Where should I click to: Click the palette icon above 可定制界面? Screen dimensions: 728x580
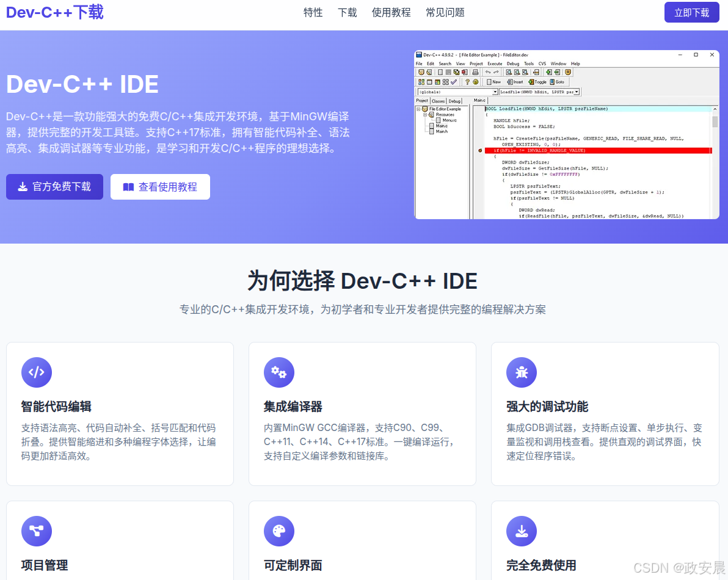tap(279, 531)
